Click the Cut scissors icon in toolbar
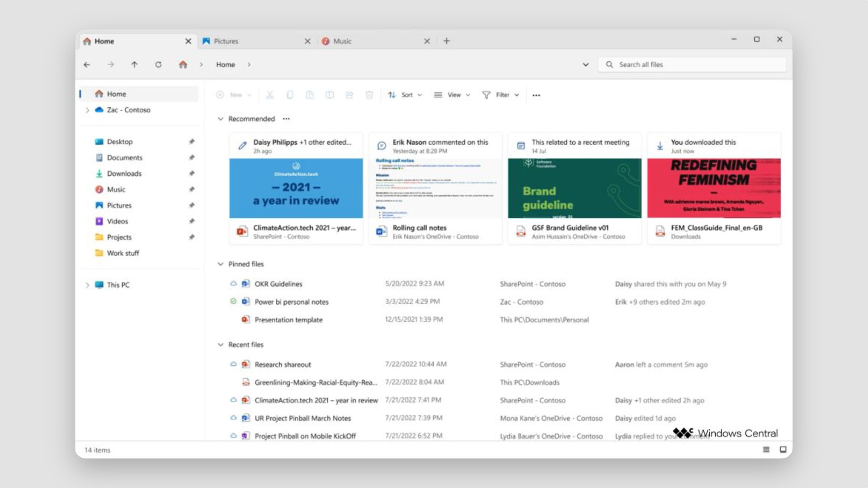Image resolution: width=868 pixels, height=488 pixels. point(270,95)
